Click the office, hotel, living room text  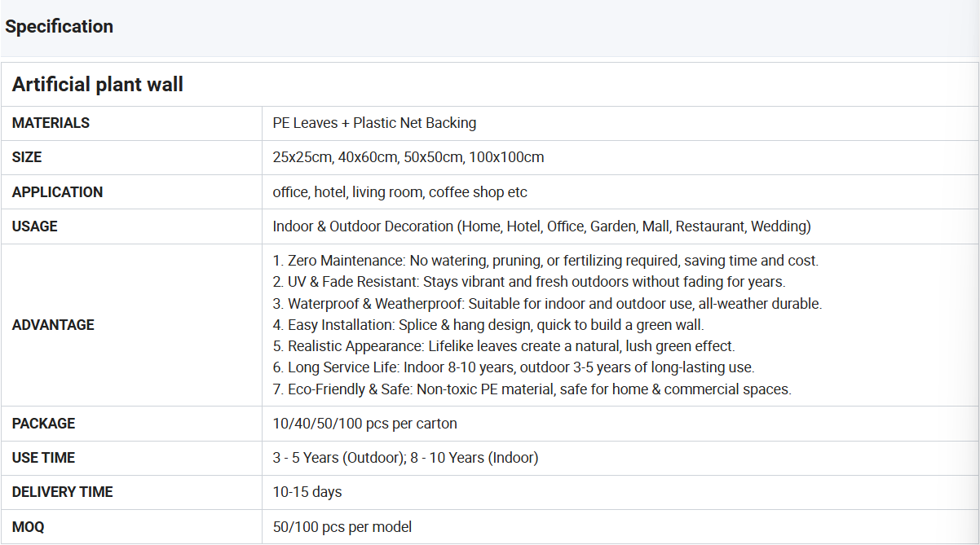pyautogui.click(x=400, y=192)
